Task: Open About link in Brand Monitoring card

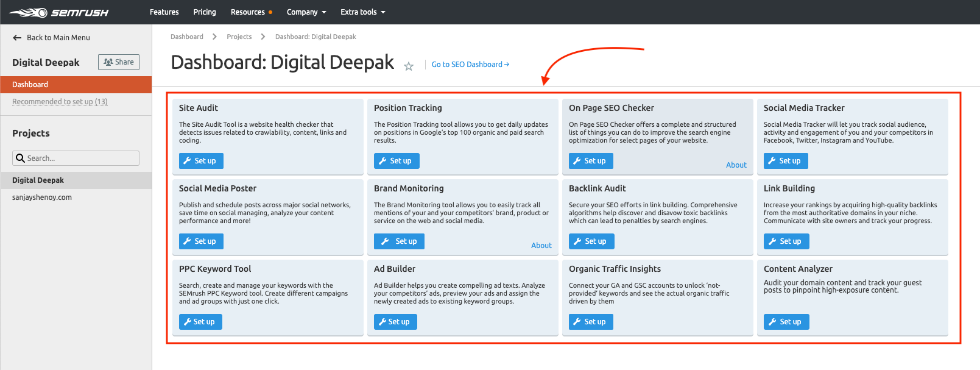Action: (x=541, y=246)
